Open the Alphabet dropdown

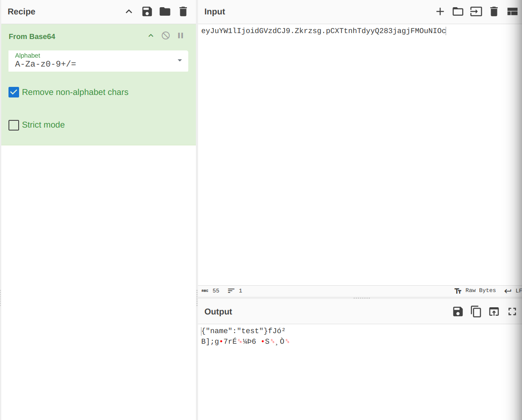180,61
